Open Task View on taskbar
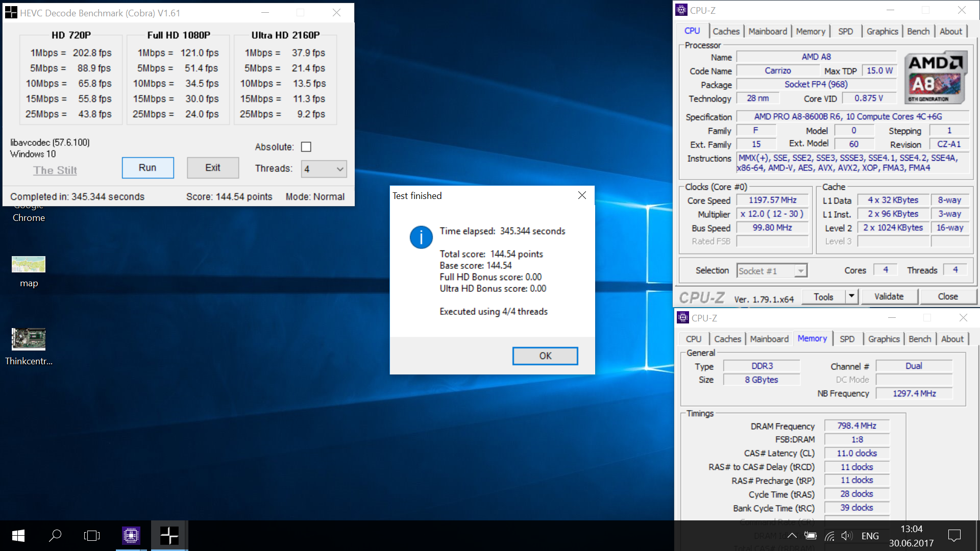Viewport: 980px width, 551px height. (92, 535)
